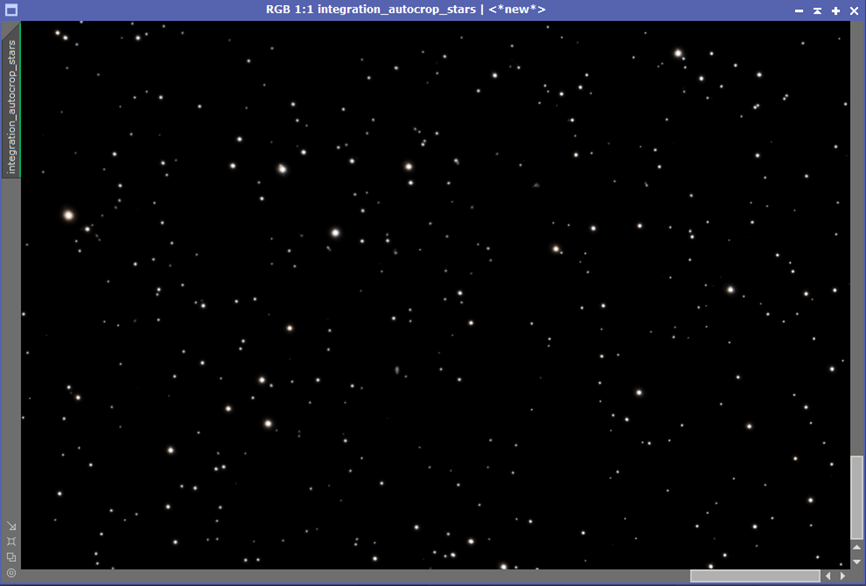The image size is (866, 586).
Task: Click the horizontal scrollbar thumb
Action: pyautogui.click(x=754, y=576)
